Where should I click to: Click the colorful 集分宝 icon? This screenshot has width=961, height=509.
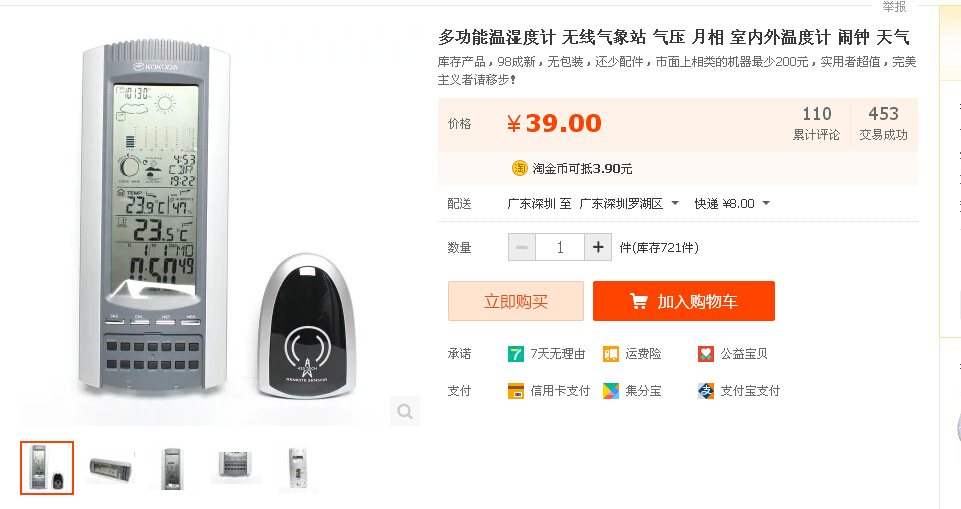(x=611, y=391)
